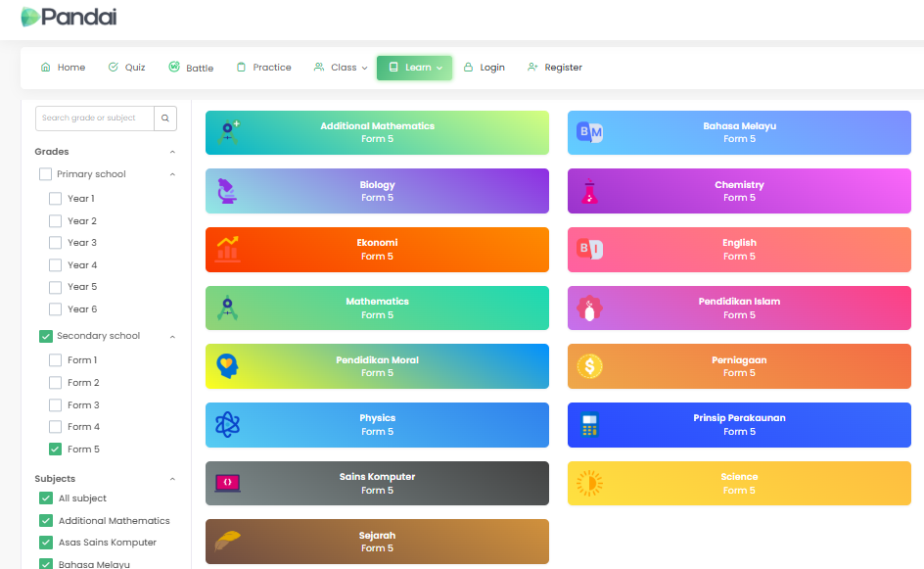Uncheck the Form 5 checkbox

point(56,450)
